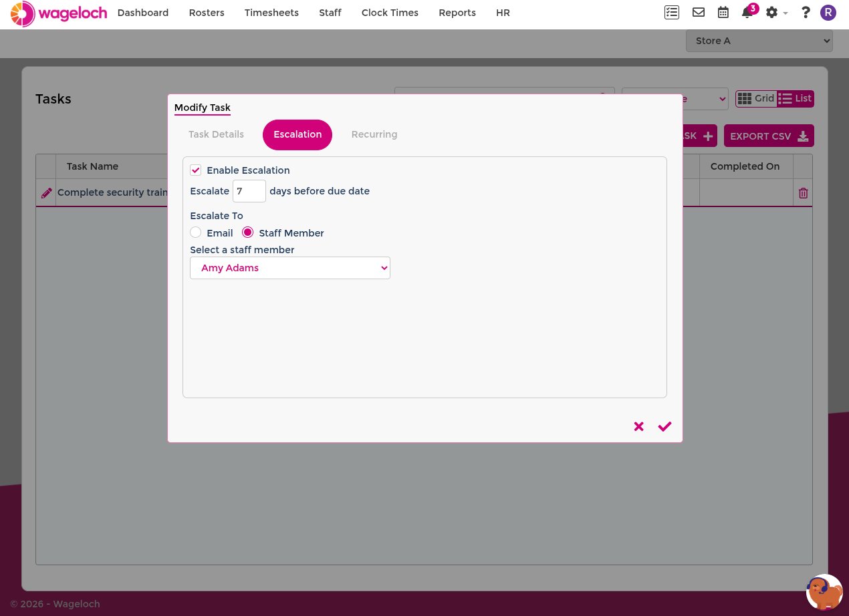Viewport: 849px width, 616px height.
Task: Switch to the Recurring tab
Action: (x=374, y=134)
